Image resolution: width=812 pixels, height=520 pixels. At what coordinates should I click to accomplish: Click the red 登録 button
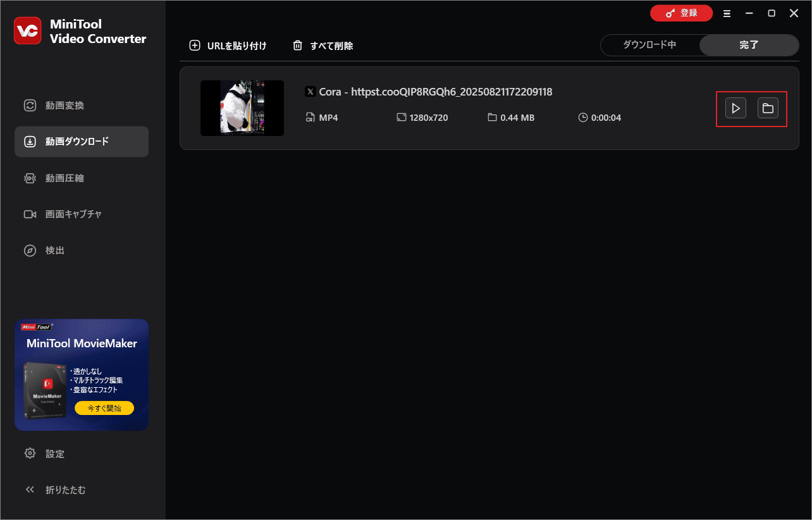tap(681, 13)
